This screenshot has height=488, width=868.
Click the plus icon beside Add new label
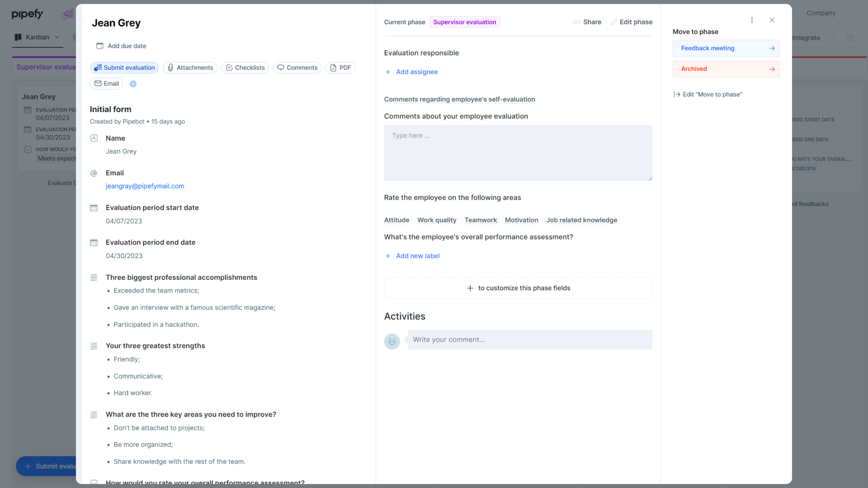[x=388, y=256]
